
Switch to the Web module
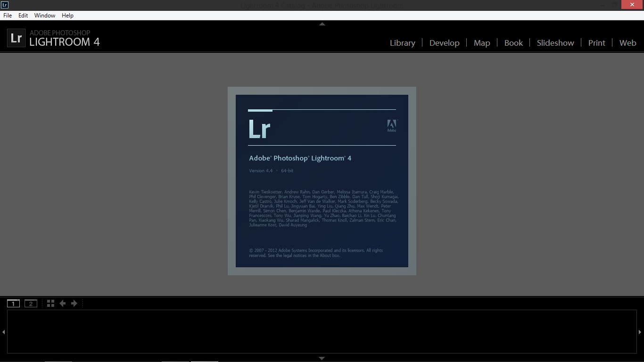[627, 43]
